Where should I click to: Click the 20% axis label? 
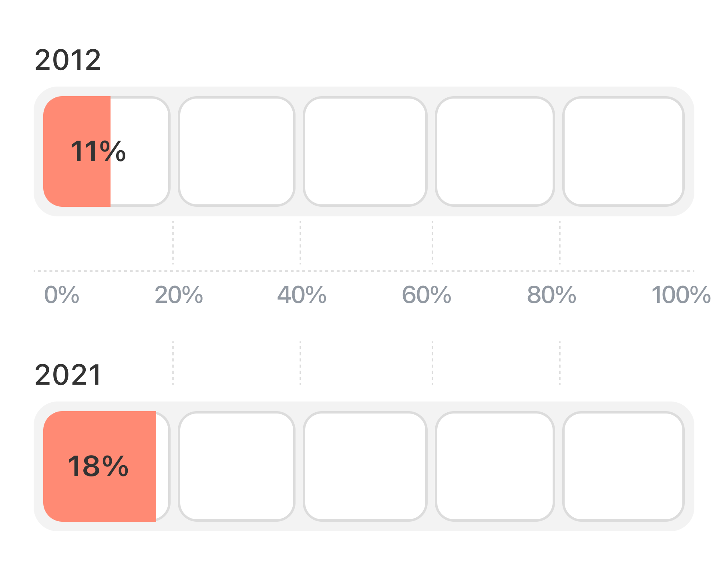tap(179, 295)
